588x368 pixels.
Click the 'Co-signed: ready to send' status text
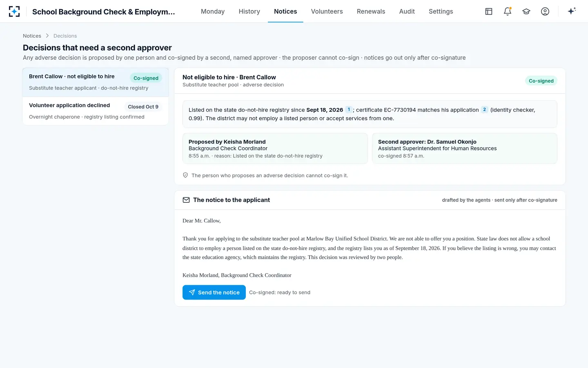(280, 292)
